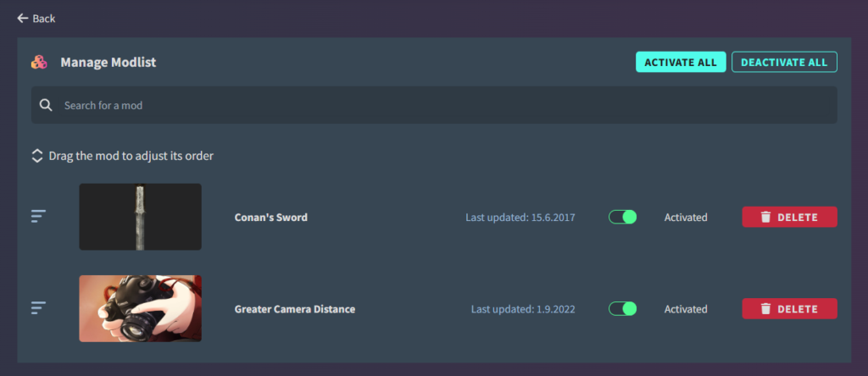This screenshot has height=376, width=868.
Task: Open the Conan's Sword thumbnail image
Action: [140, 217]
